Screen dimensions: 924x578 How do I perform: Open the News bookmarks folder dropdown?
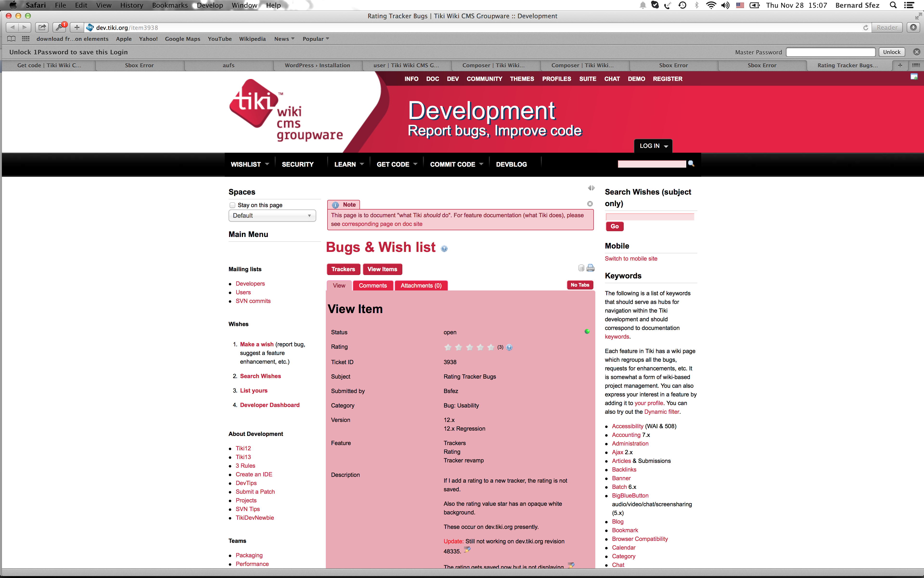point(284,39)
